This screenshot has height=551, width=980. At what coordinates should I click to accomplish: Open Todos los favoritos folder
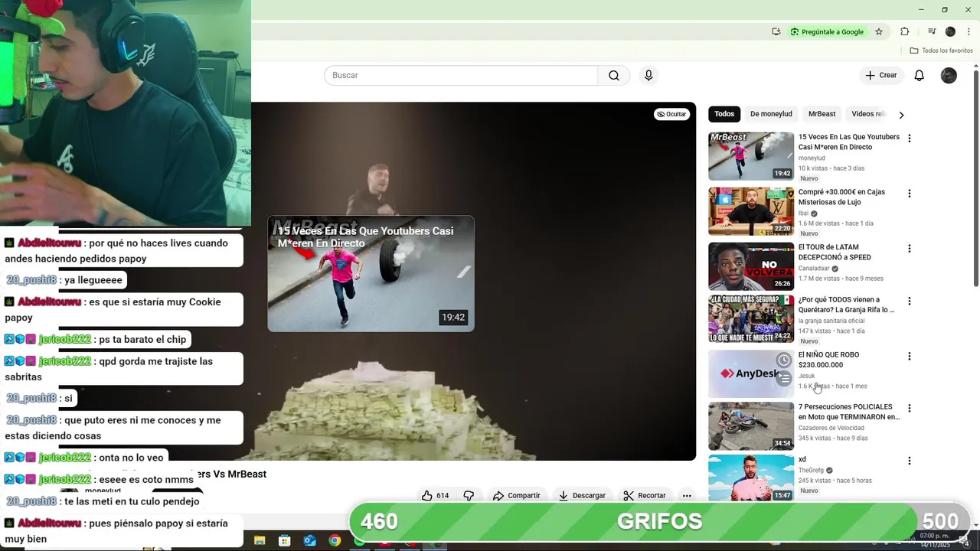pos(941,51)
